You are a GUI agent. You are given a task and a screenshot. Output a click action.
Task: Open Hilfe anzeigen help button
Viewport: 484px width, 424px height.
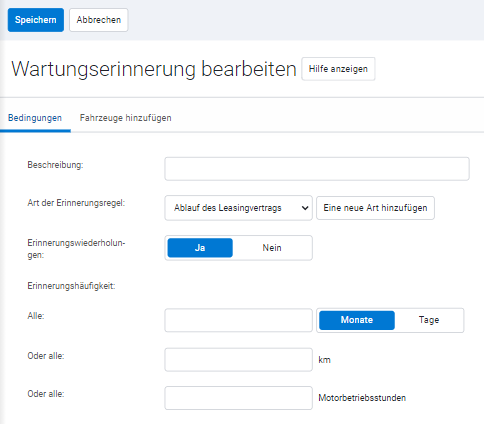(x=338, y=69)
